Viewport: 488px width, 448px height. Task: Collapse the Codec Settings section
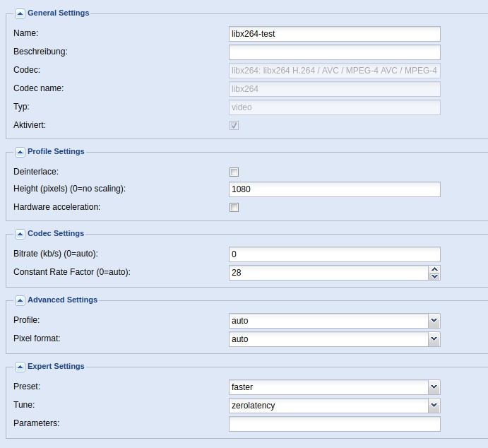(x=20, y=234)
